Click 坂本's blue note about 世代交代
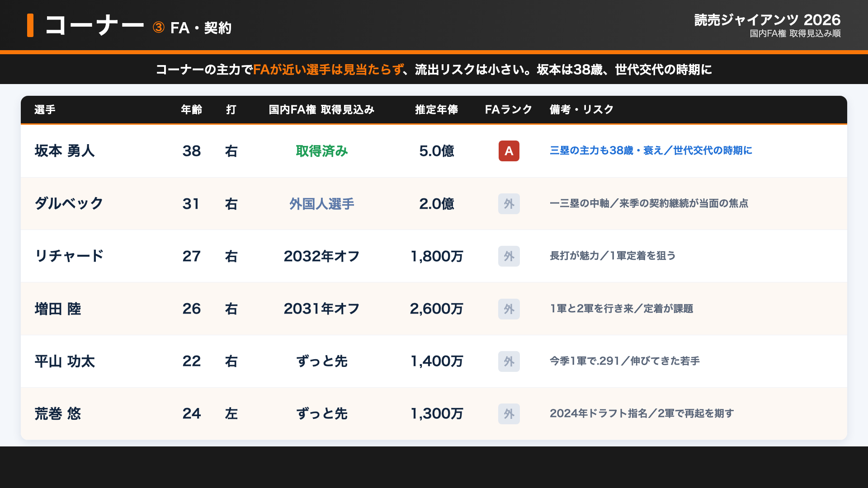The image size is (868, 488). coord(651,150)
